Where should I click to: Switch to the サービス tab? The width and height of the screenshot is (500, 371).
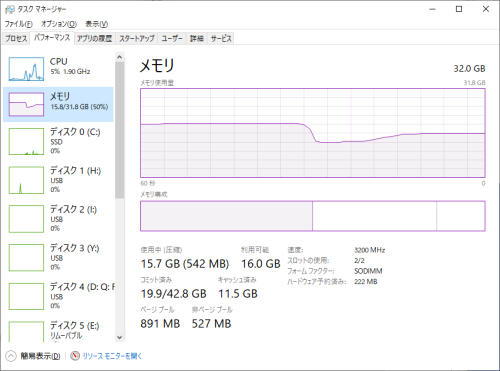[x=221, y=38]
